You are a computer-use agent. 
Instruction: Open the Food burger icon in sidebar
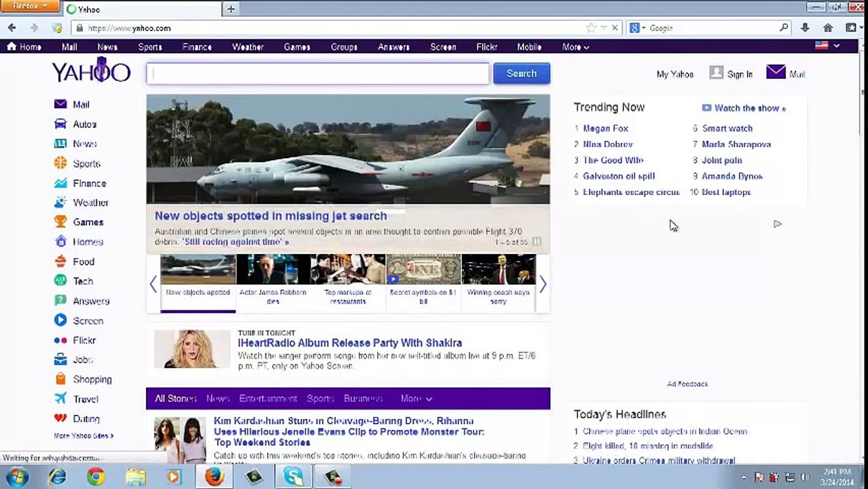click(x=60, y=261)
